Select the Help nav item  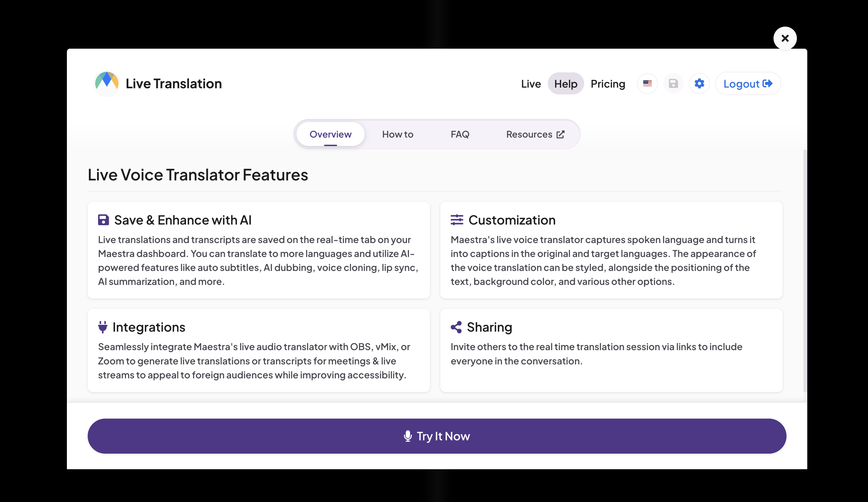(x=566, y=84)
